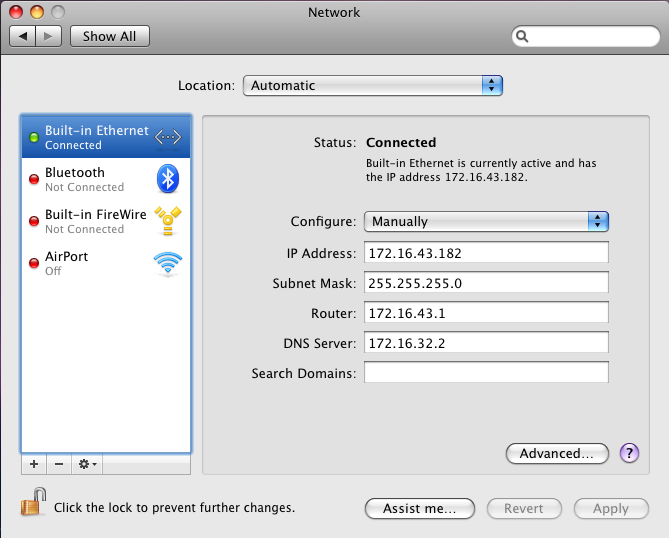This screenshot has width=669, height=538.
Task: Click Show All in the toolbar
Action: 109,36
